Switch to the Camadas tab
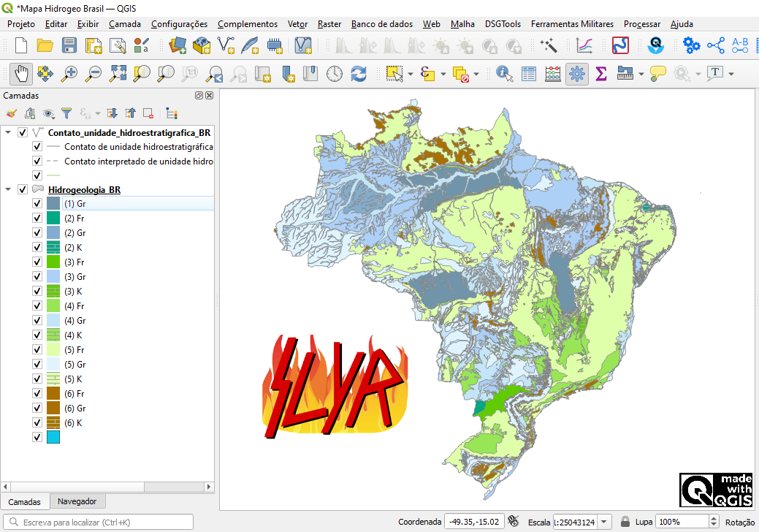The width and height of the screenshot is (759, 532). point(25,502)
